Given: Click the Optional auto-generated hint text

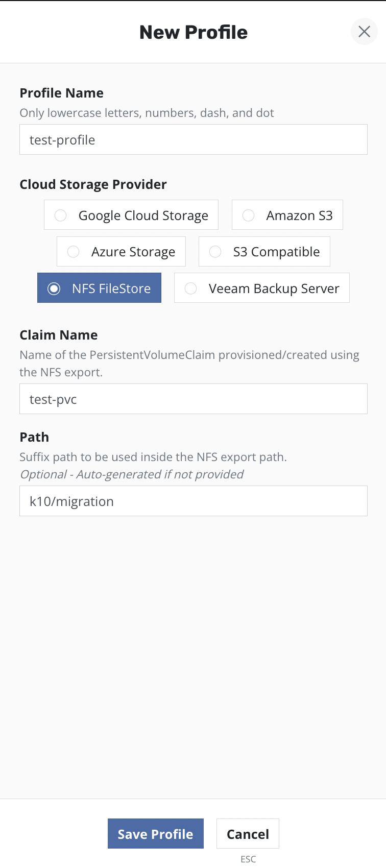Looking at the screenshot, I should pos(131,474).
